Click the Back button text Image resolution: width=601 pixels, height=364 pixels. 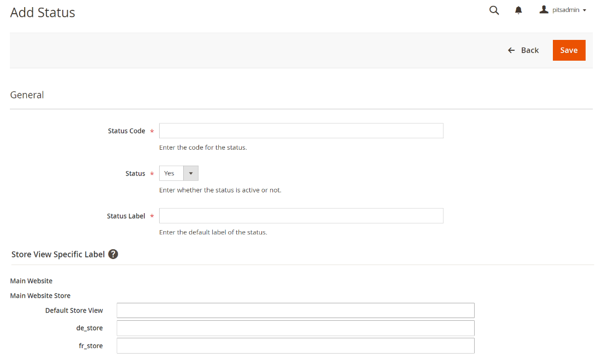point(530,50)
